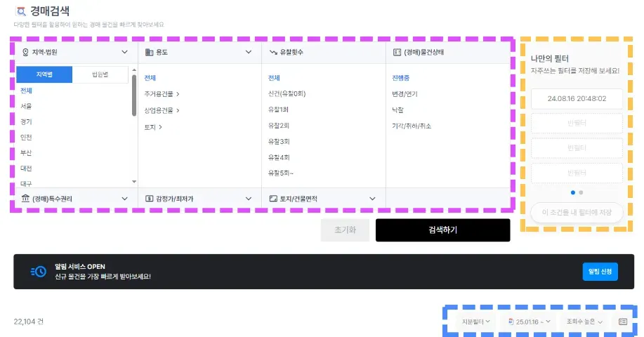Screen dimensions: 644x337
Task: Open the 25.01.16 date range dropdown
Action: point(530,322)
